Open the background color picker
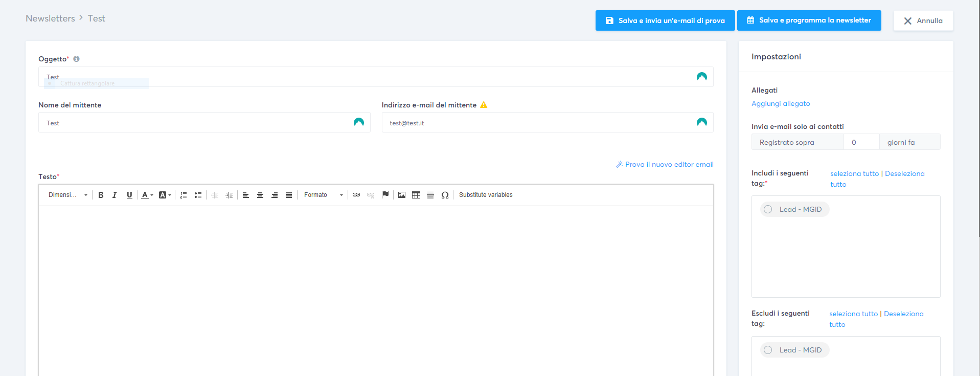The width and height of the screenshot is (980, 376). [165, 195]
